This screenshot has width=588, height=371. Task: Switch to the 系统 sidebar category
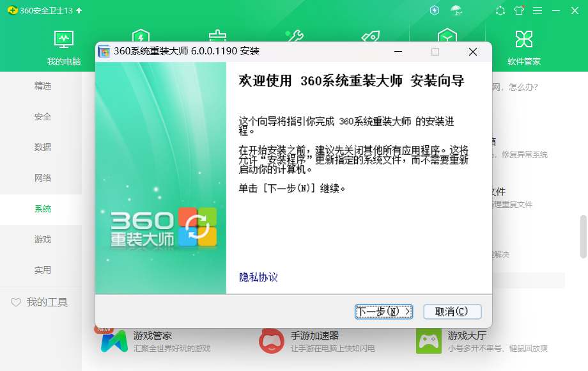pos(42,209)
